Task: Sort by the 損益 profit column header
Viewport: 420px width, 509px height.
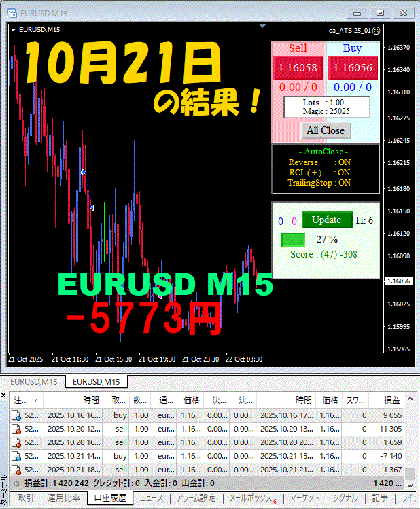Action: [x=387, y=400]
